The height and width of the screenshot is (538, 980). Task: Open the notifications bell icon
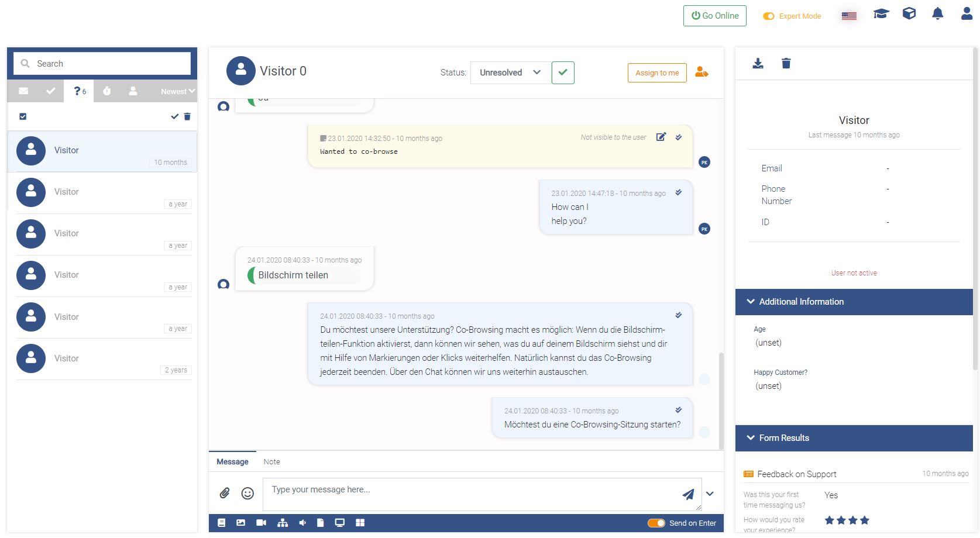click(x=938, y=13)
